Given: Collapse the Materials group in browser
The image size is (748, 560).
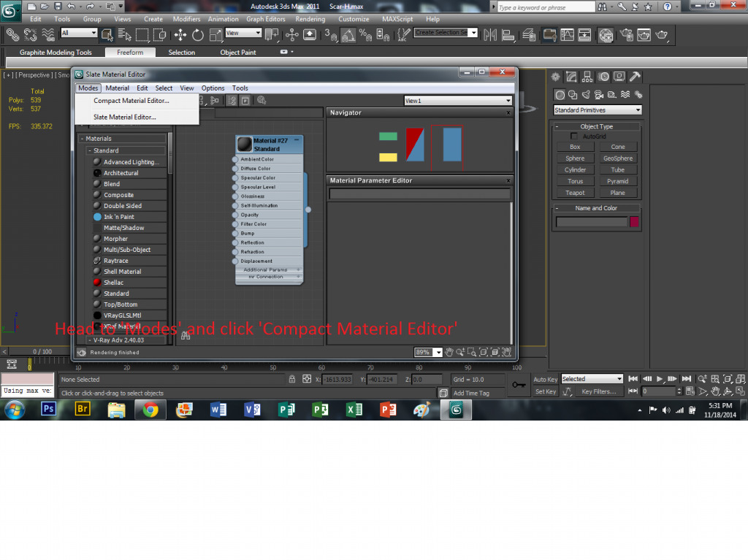Looking at the screenshot, I should pos(82,139).
